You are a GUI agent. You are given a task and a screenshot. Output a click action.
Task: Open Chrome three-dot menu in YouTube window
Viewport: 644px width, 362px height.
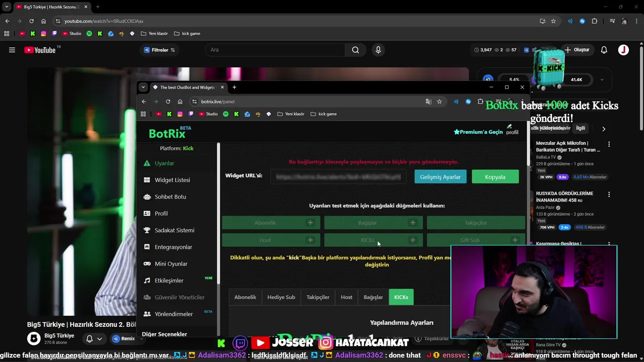tap(637, 21)
